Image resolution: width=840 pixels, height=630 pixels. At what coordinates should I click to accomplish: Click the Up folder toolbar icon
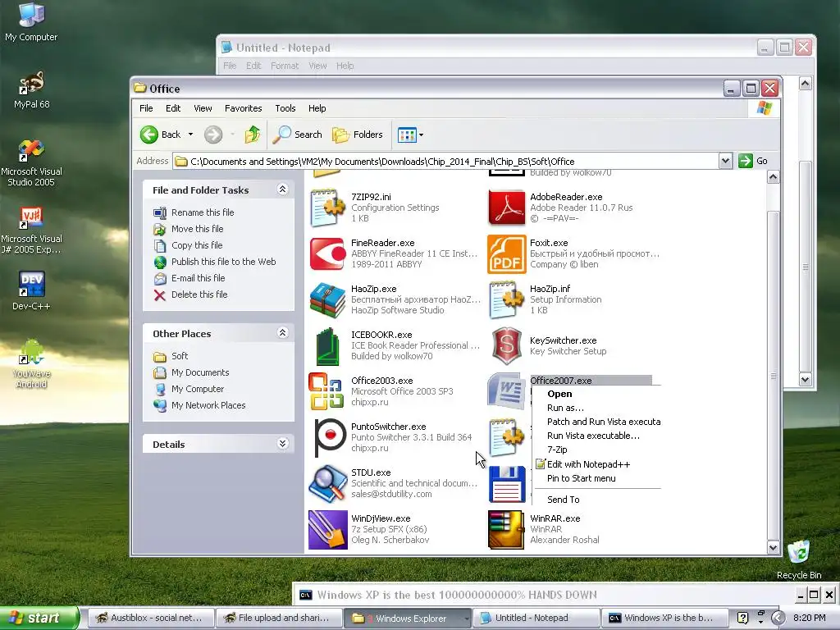pyautogui.click(x=253, y=135)
